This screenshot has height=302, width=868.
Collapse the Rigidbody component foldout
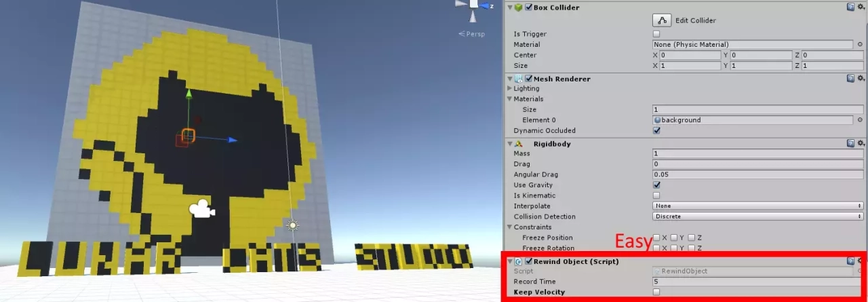pos(510,144)
